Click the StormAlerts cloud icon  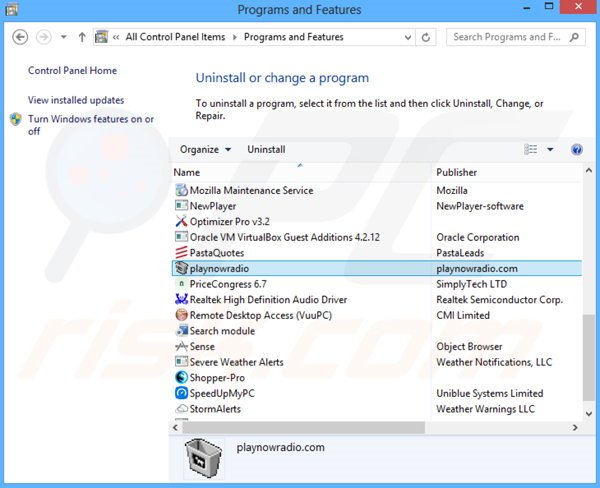pos(181,409)
